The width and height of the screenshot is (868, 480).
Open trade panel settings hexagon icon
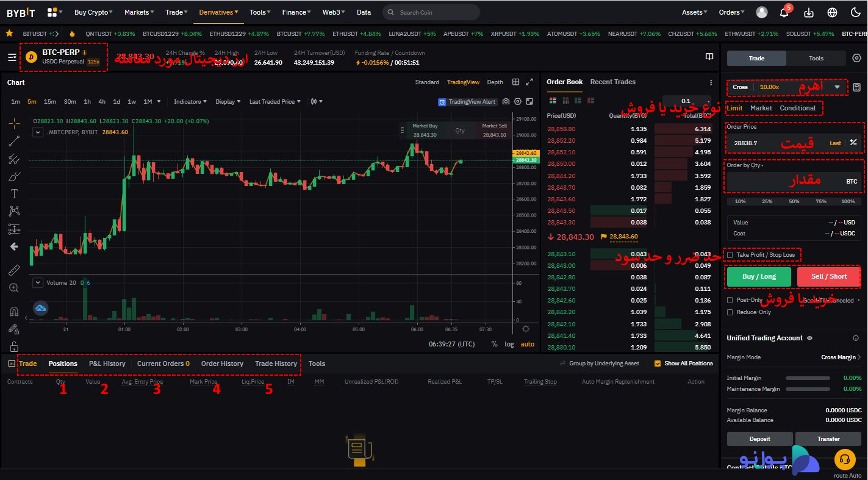[x=856, y=58]
